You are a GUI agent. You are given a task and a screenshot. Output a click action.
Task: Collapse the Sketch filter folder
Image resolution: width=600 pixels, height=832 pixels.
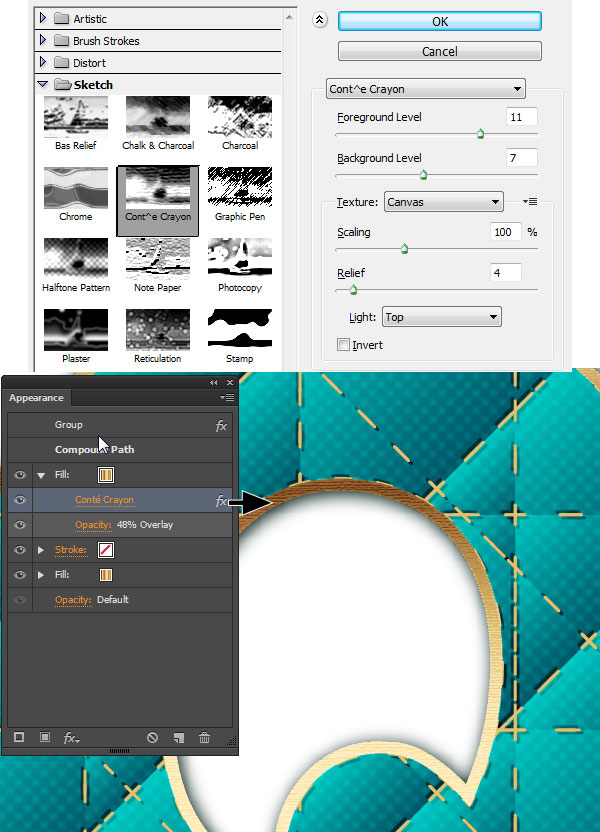[x=43, y=84]
